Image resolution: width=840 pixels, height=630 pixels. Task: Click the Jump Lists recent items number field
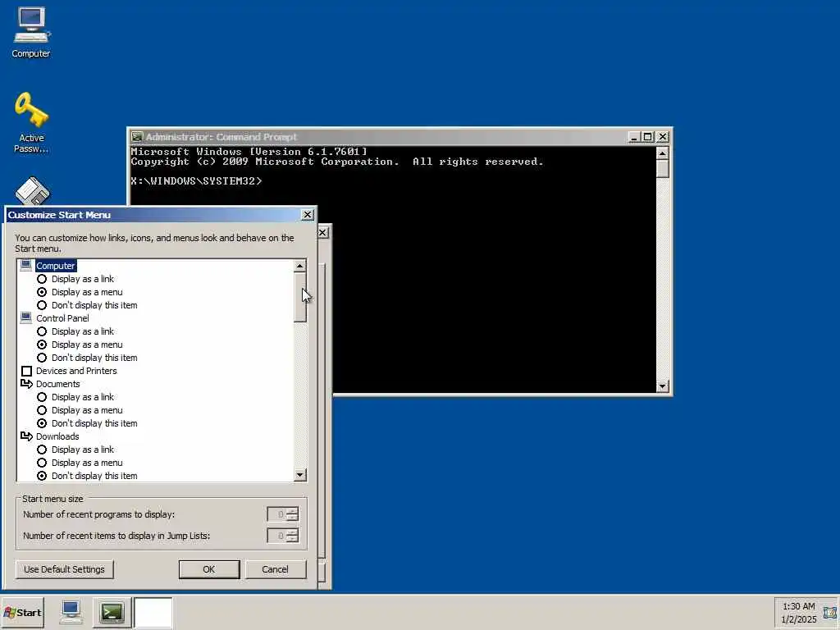277,535
